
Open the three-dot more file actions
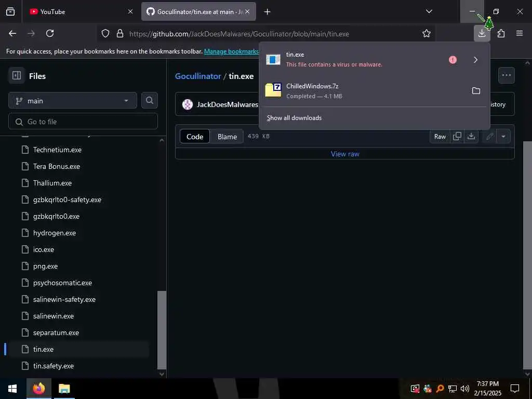[506, 75]
